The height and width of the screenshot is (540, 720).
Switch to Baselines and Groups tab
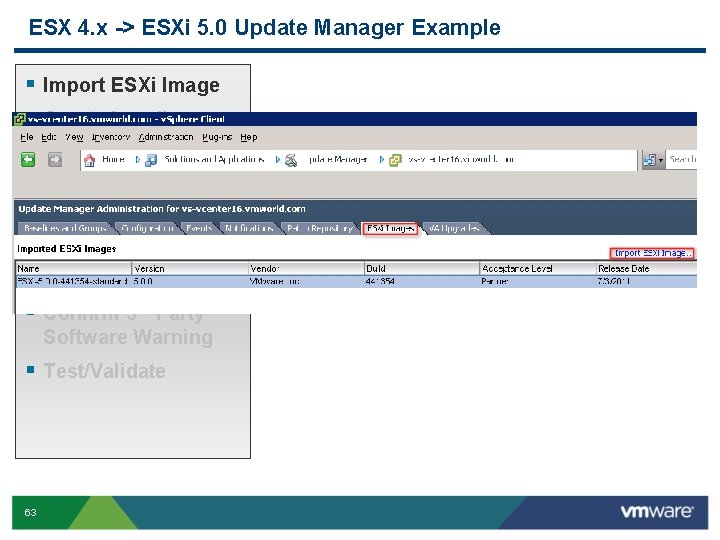click(65, 228)
